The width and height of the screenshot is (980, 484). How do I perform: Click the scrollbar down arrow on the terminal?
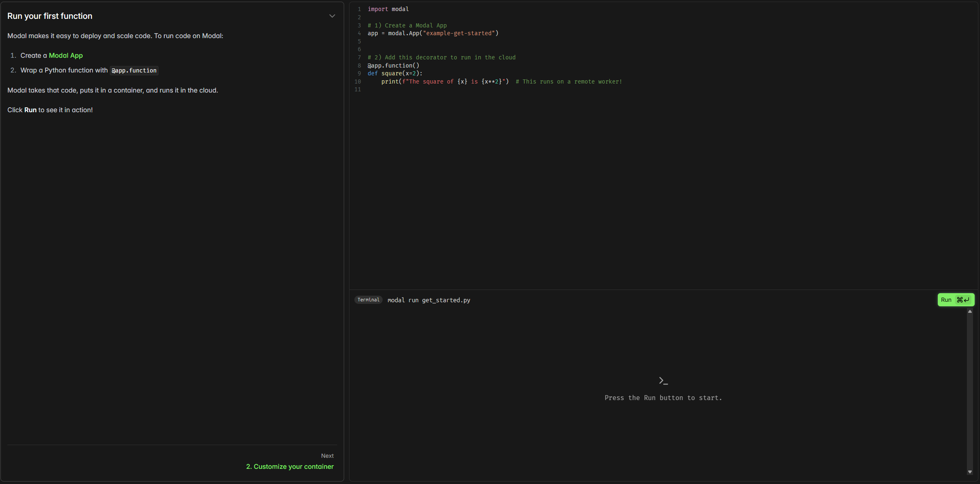(x=970, y=471)
